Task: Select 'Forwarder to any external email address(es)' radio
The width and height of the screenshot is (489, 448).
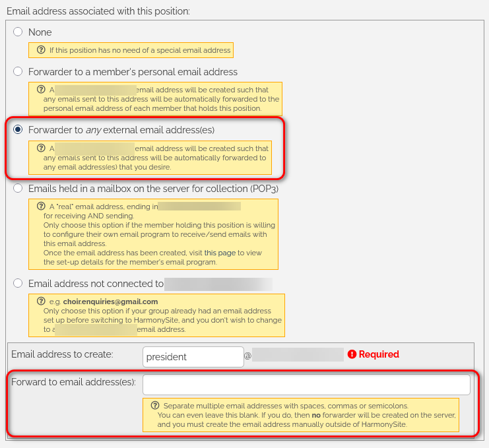Action: [x=18, y=129]
